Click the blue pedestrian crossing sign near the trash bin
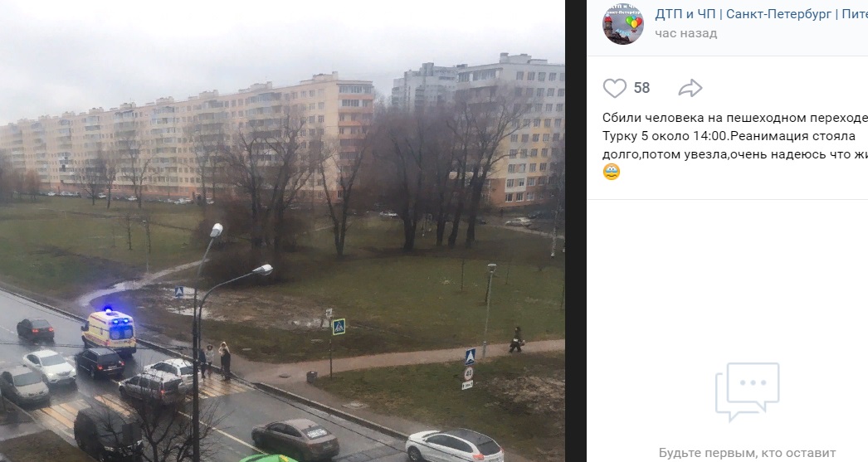The image size is (868, 462). click(x=339, y=327)
